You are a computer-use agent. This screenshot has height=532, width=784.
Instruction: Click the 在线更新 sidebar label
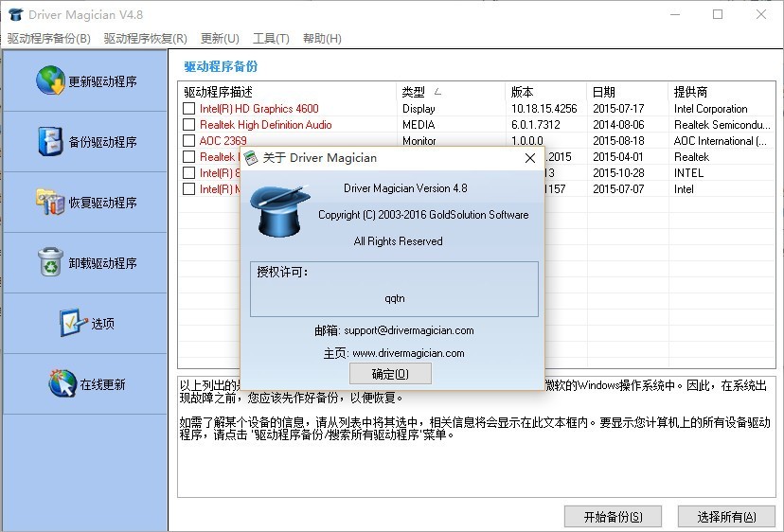click(x=102, y=384)
